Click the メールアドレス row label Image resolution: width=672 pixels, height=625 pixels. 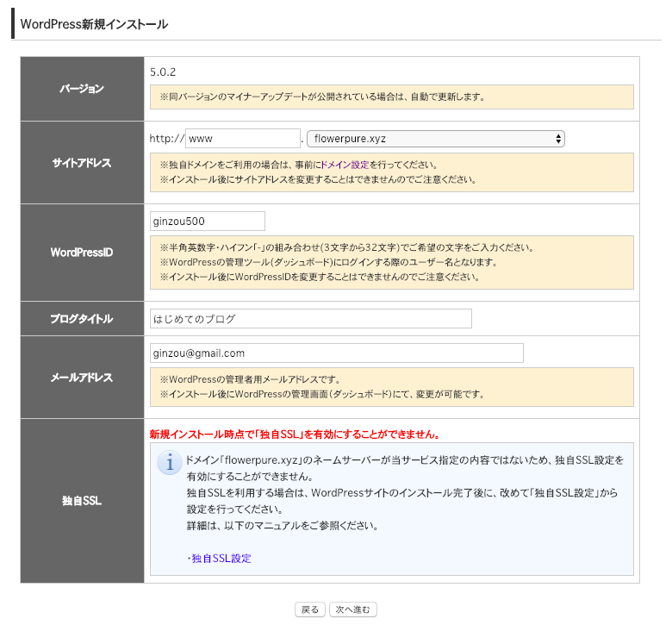[82, 378]
